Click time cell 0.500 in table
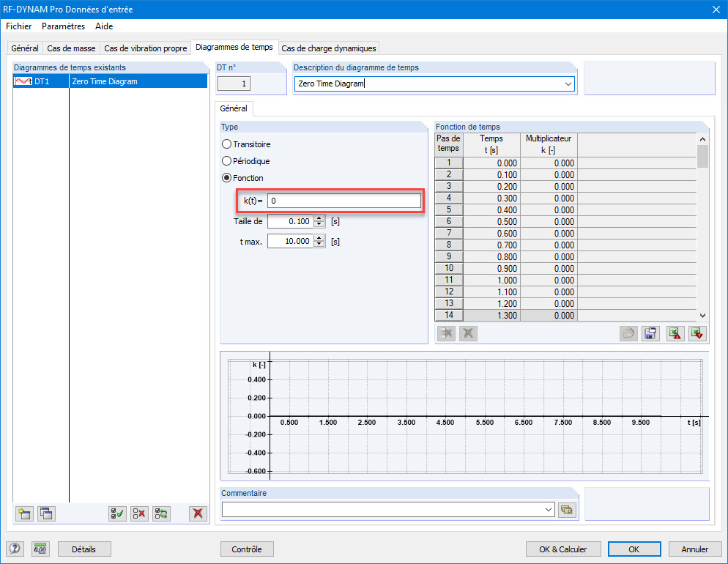 pos(491,222)
